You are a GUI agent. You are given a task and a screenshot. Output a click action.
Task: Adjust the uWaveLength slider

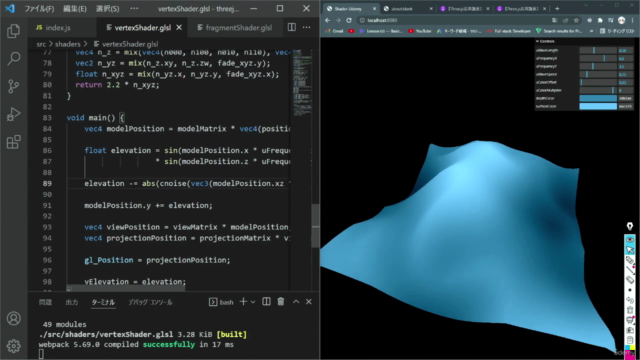point(598,50)
